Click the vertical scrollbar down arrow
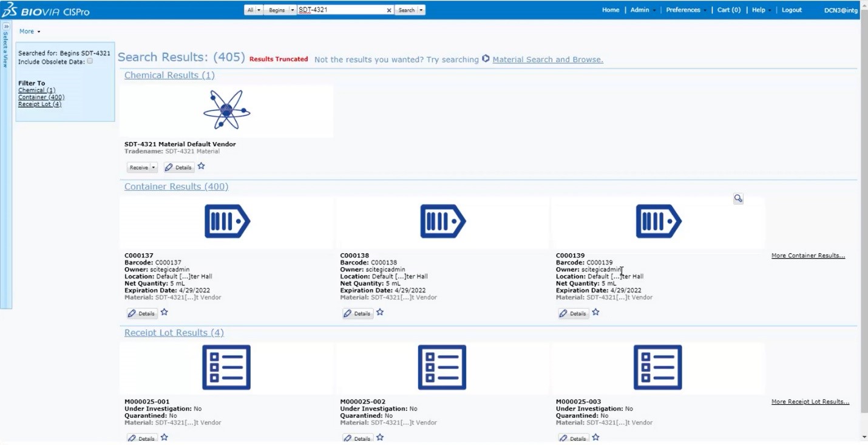The image size is (868, 445). click(x=864, y=437)
